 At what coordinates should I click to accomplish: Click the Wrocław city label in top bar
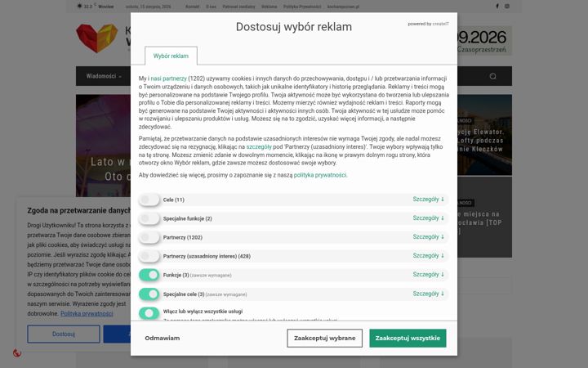[105, 7]
